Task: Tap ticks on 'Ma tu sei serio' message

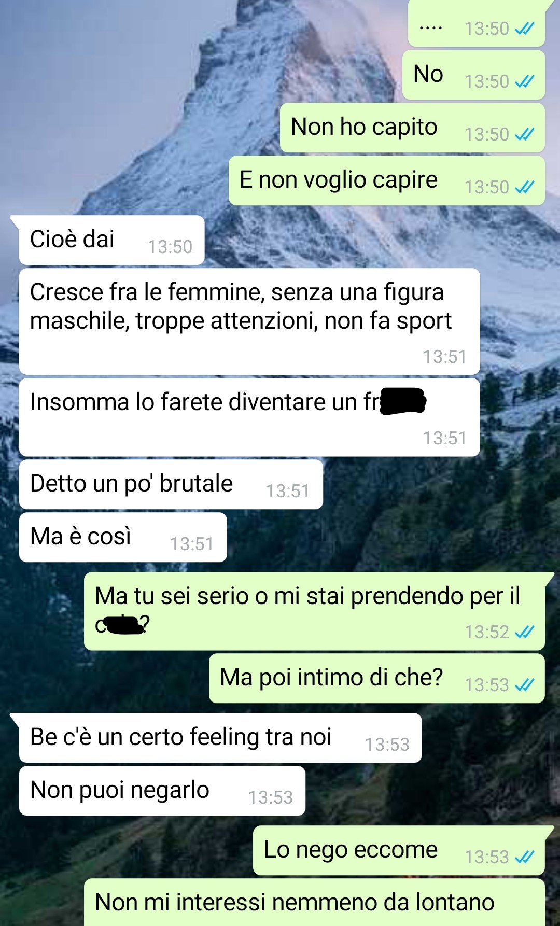Action: coord(524,632)
